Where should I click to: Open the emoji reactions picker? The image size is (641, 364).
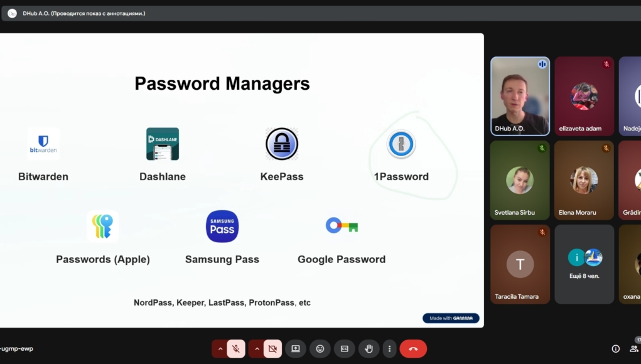[x=320, y=348]
